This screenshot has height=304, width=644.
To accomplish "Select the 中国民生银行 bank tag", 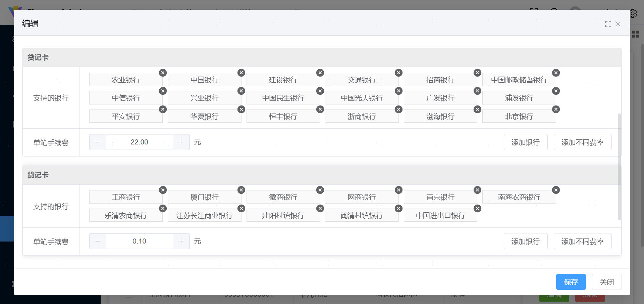I will coord(283,98).
